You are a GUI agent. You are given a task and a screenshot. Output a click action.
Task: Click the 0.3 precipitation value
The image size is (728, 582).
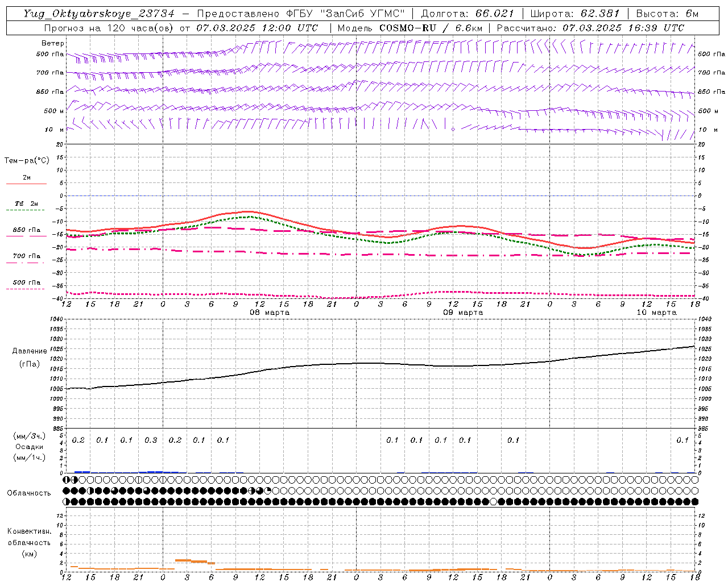(x=151, y=440)
